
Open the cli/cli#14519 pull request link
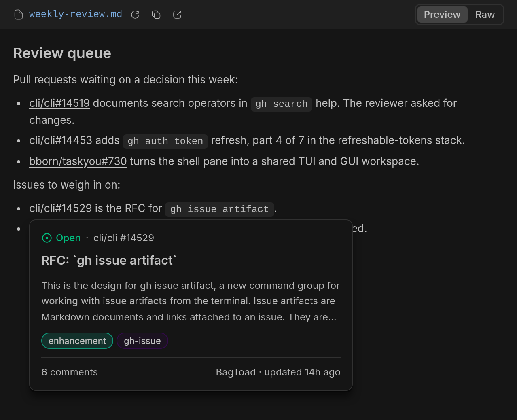pos(59,103)
